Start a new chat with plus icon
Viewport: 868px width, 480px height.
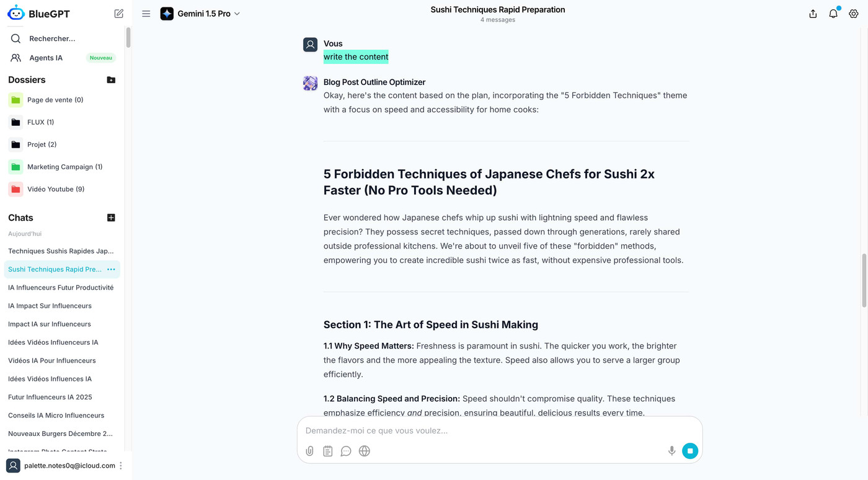coord(111,218)
